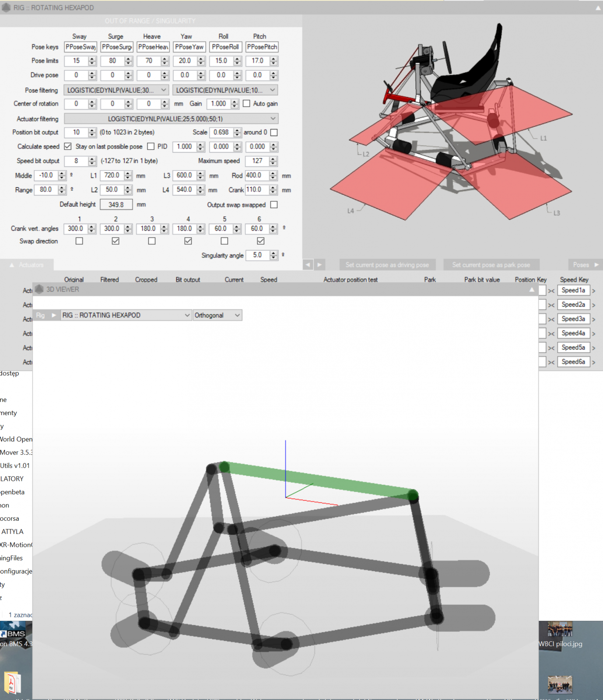The image size is (603, 700).
Task: Click the triangle icon on Actuators tab
Action: [x=12, y=265]
